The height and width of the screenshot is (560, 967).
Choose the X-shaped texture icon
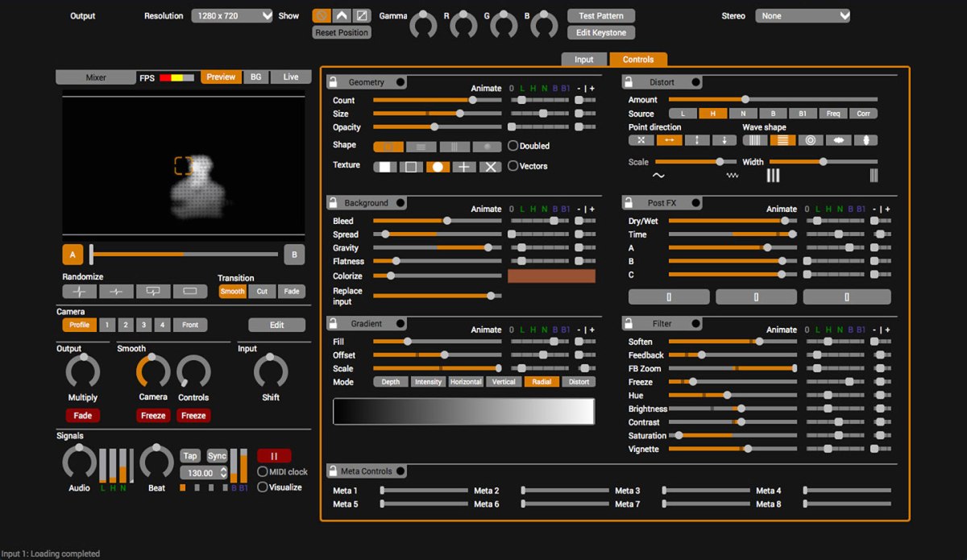click(490, 167)
